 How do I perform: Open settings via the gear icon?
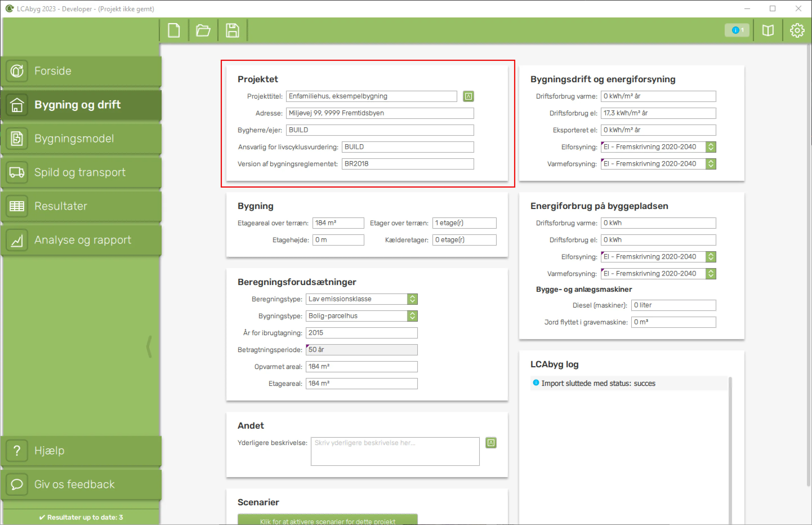click(x=797, y=31)
